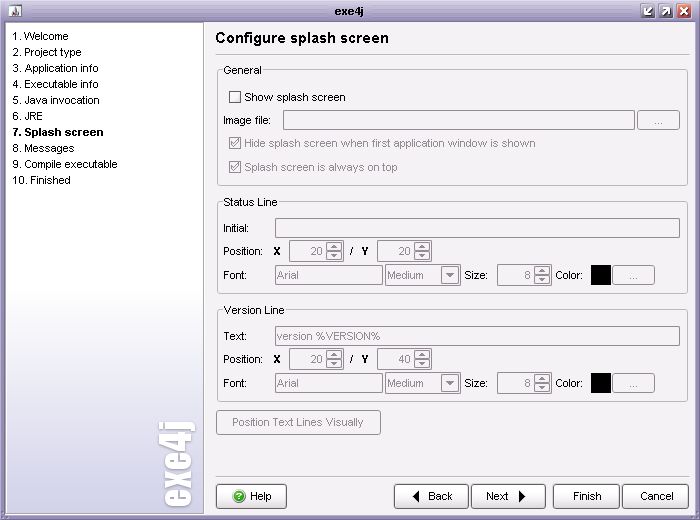Viewport: 700px width, 520px height.
Task: Minimize the exe4j window
Action: point(647,11)
